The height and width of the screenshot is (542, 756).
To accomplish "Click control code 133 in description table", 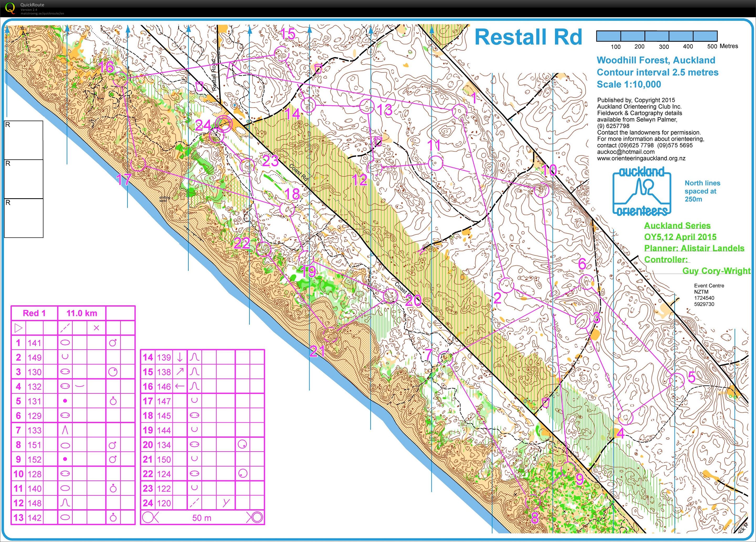I will click(34, 430).
